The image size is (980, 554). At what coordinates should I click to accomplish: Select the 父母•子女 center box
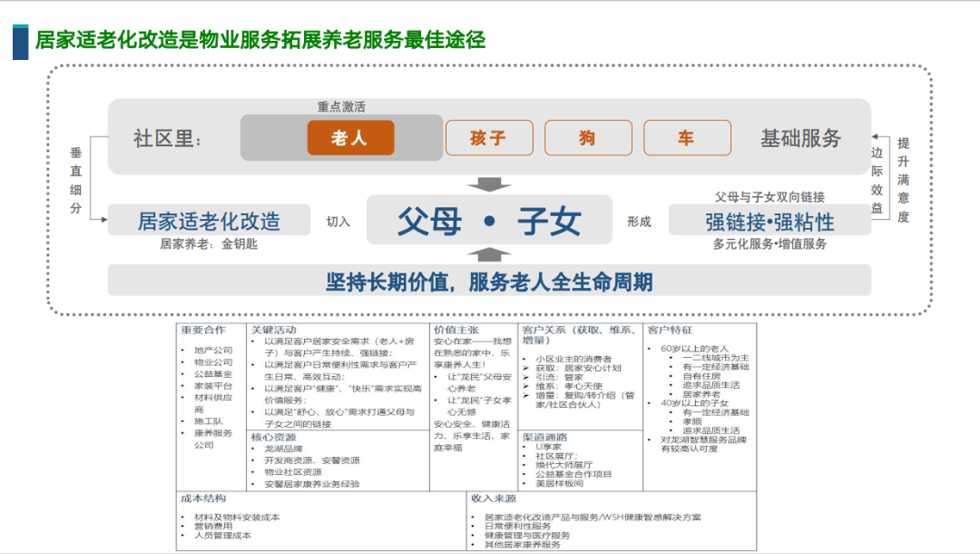click(x=489, y=221)
